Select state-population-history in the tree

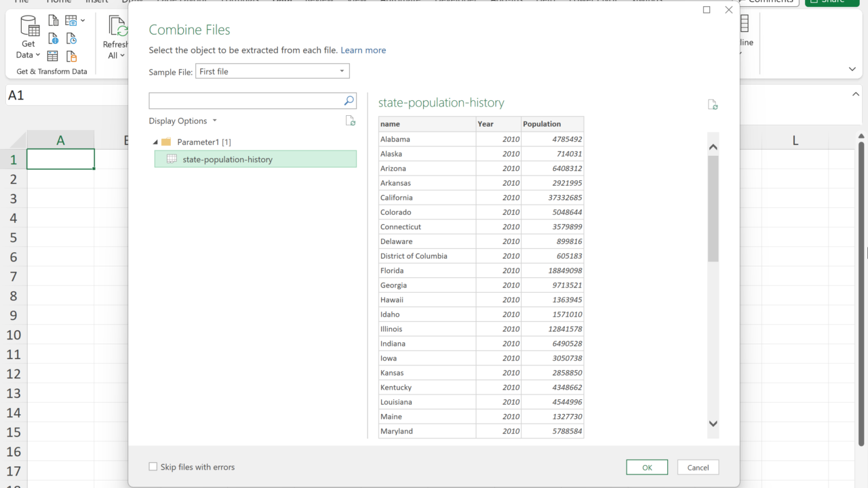(227, 159)
